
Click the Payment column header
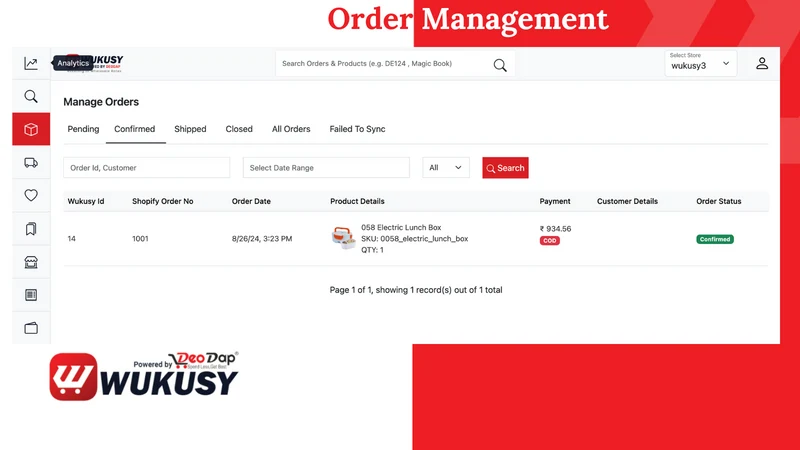[555, 202]
